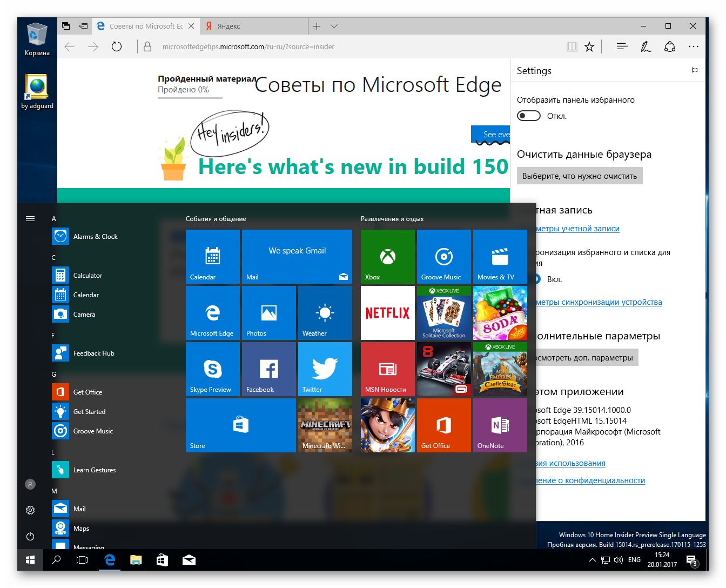Open the Photos tile

click(x=268, y=313)
